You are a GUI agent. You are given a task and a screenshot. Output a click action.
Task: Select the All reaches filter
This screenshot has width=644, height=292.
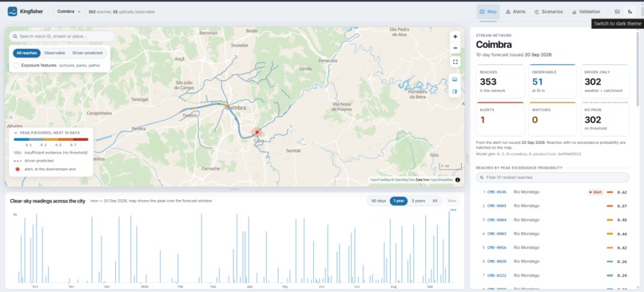[x=26, y=53]
